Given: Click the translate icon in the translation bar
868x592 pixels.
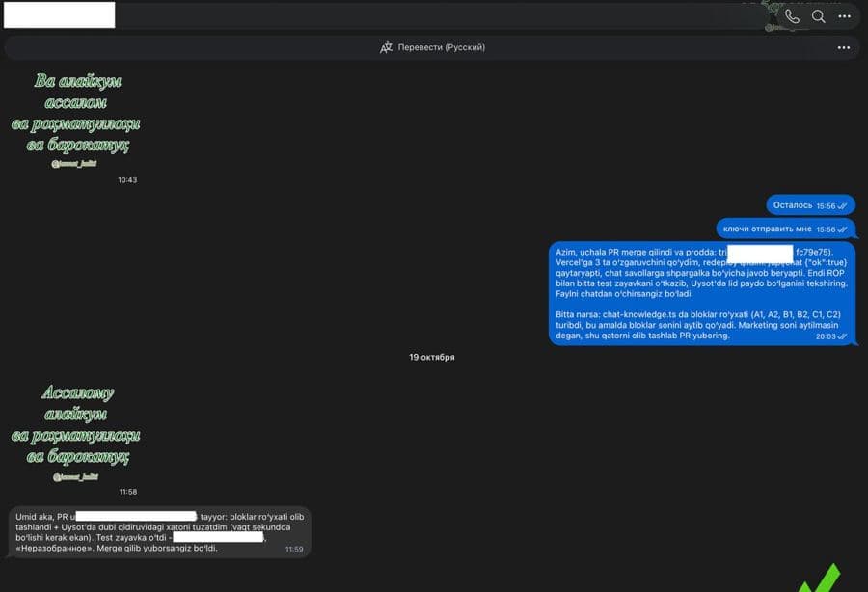Looking at the screenshot, I should 386,47.
